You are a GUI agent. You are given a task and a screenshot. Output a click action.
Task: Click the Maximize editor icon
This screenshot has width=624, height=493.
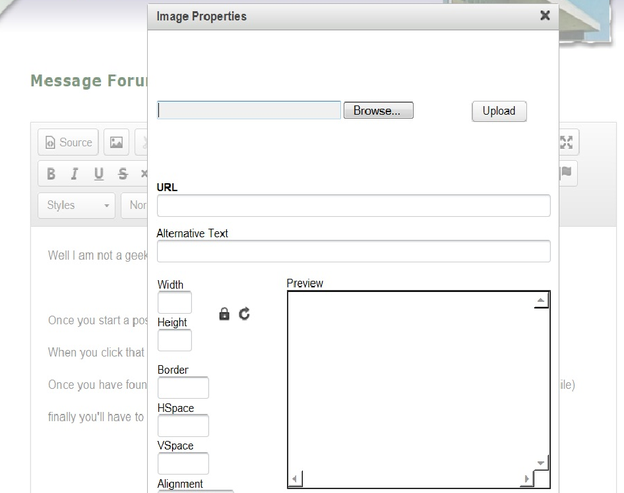(x=566, y=142)
